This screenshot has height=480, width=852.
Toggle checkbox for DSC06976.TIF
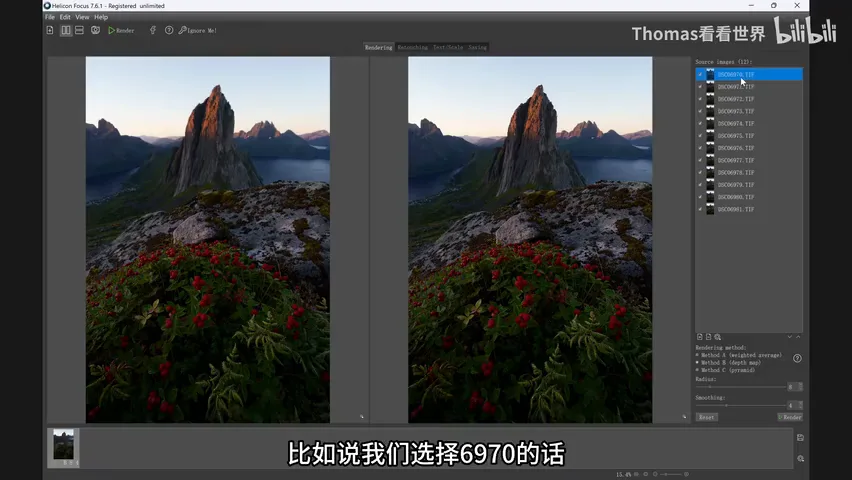(700, 148)
